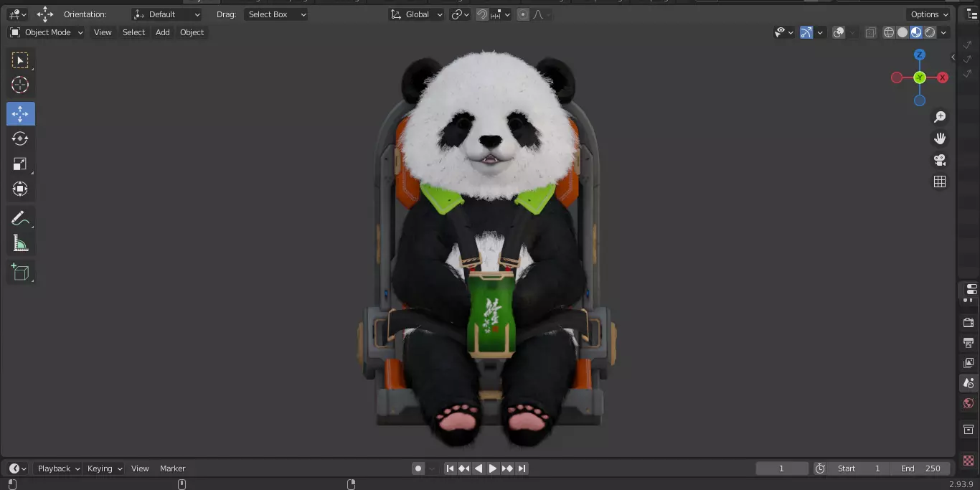Image resolution: width=980 pixels, height=490 pixels.
Task: Toggle viewport overlays
Action: pos(839,32)
